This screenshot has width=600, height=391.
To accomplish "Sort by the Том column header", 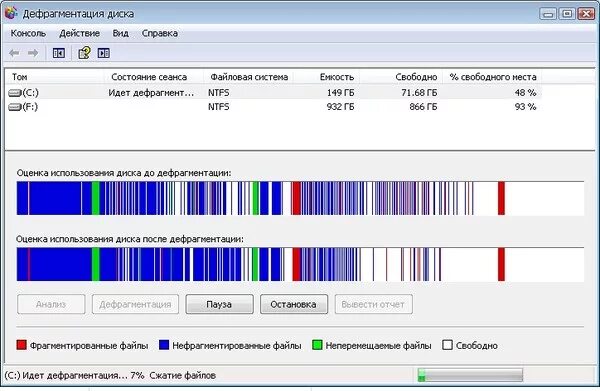I will 55,77.
